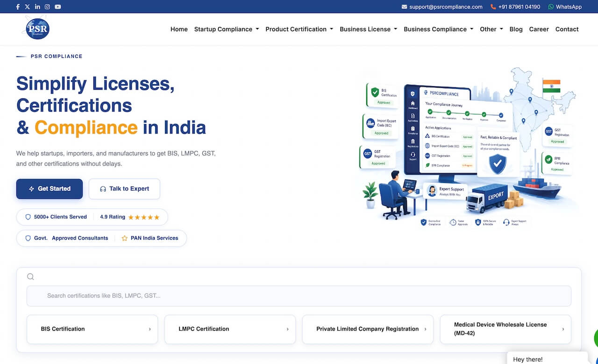Click the hero compliance dashboard illustration
The image size is (598, 364).
point(470,147)
